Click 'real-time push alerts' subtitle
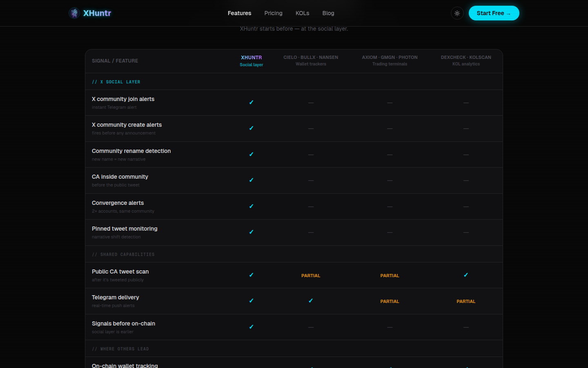The image size is (588, 368). 113,305
